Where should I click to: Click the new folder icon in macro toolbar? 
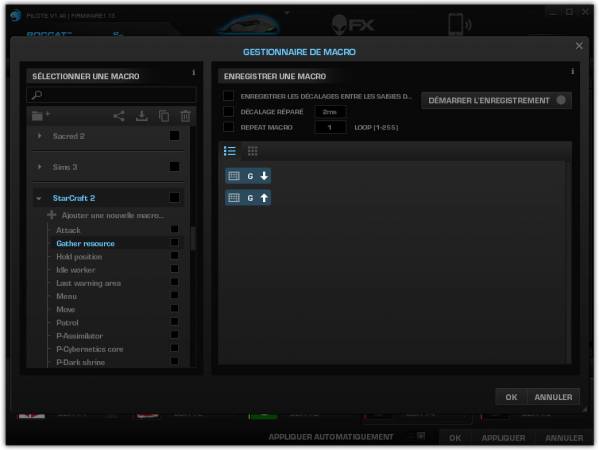pyautogui.click(x=41, y=115)
